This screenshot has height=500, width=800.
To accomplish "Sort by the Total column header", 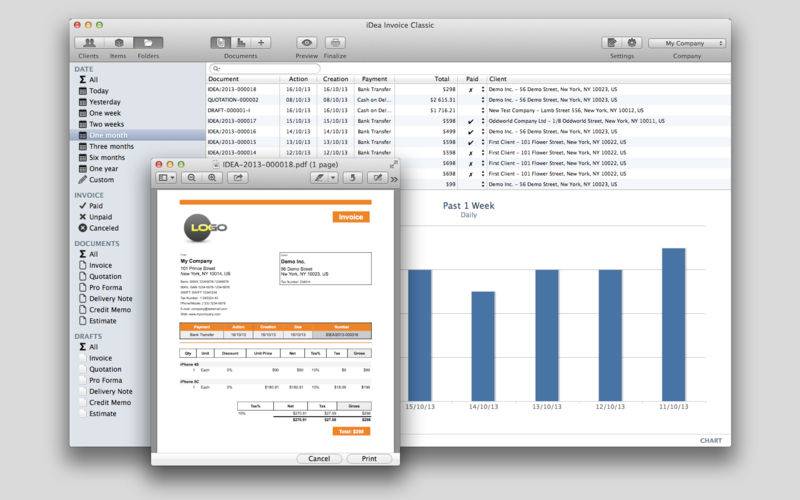I will pos(425,79).
